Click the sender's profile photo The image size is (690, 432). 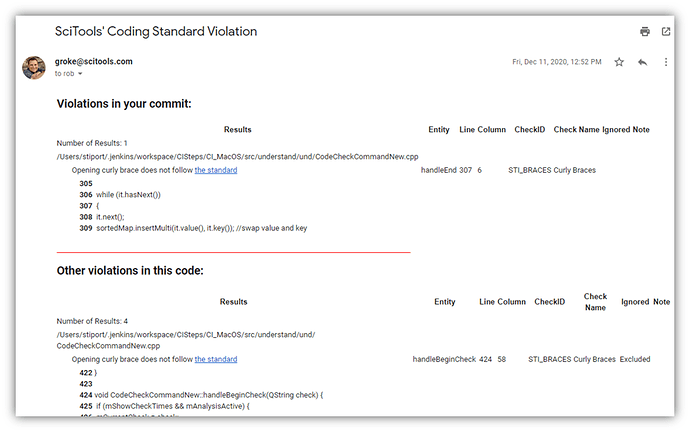[34, 67]
